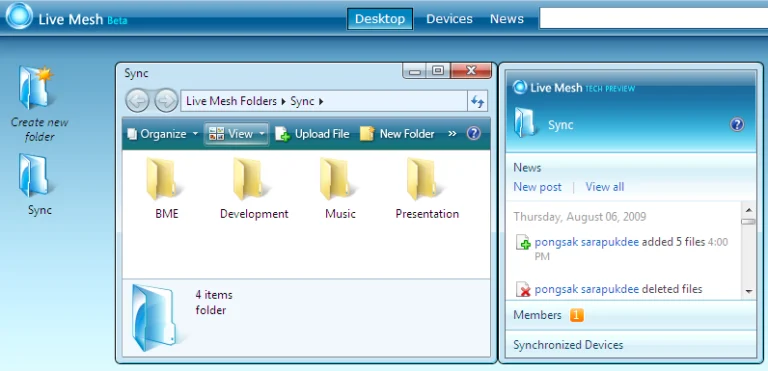
Task: Click the news feed scroll down arrow
Action: [x=748, y=291]
